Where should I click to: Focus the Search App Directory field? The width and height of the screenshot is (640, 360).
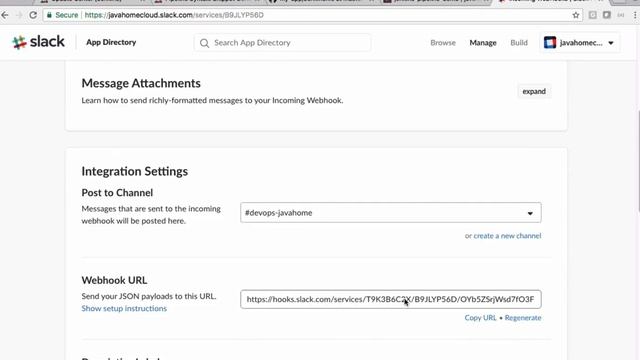282,43
